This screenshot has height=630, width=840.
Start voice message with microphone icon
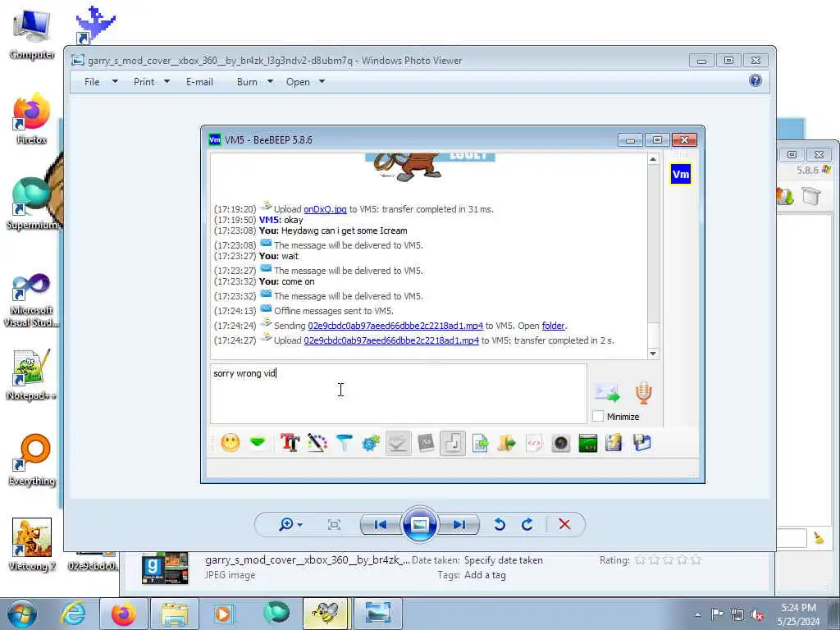[643, 393]
